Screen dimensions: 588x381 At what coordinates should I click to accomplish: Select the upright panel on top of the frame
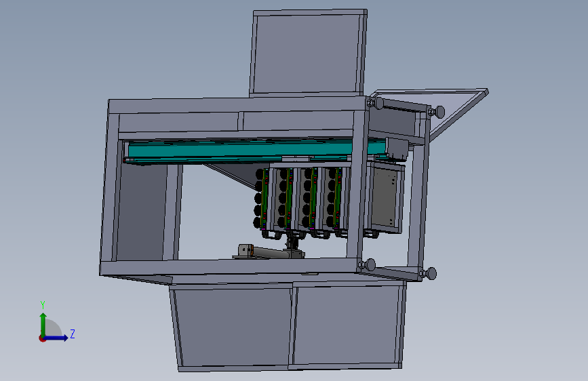click(x=308, y=52)
